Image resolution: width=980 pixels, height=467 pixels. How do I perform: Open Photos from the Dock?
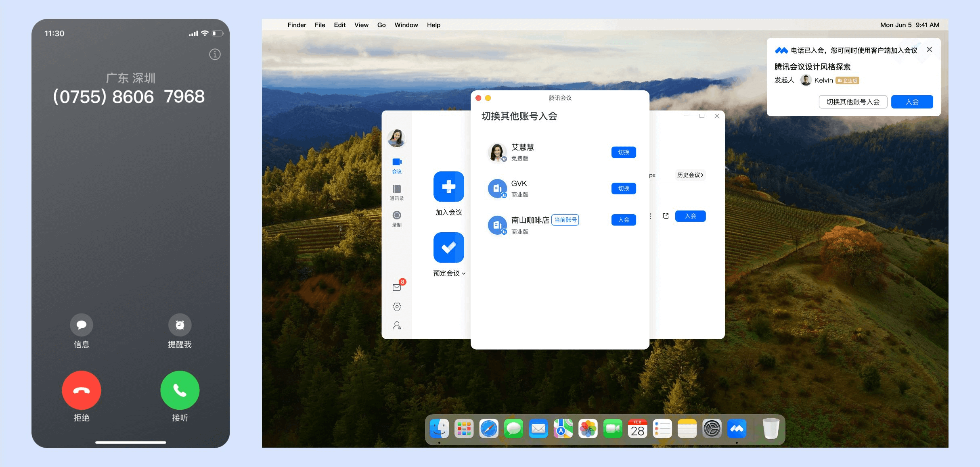(588, 429)
